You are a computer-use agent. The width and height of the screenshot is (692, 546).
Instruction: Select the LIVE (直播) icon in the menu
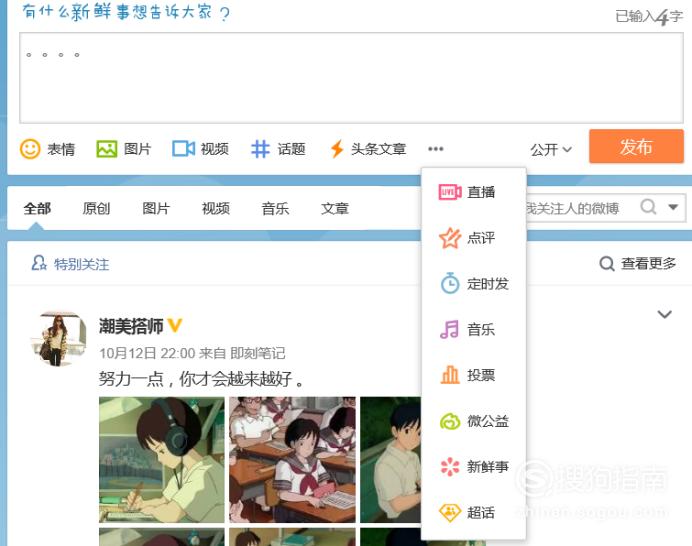(450, 192)
